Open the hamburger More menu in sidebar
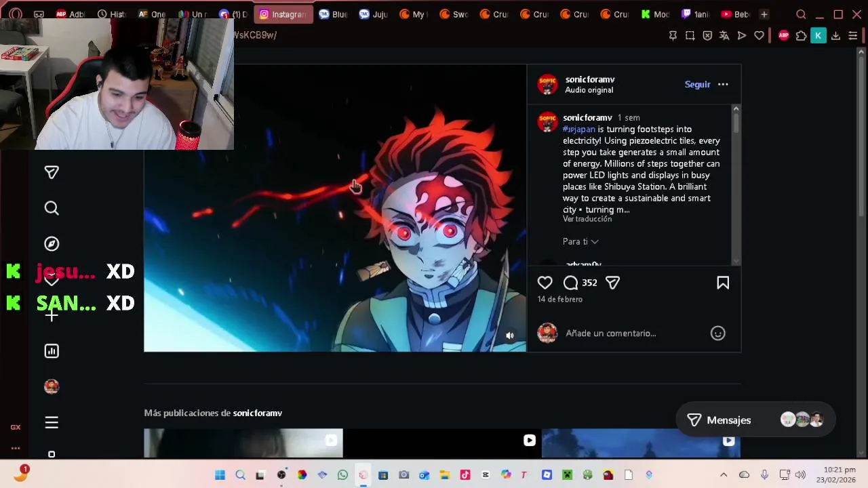Image resolution: width=868 pixels, height=488 pixels. click(x=52, y=422)
